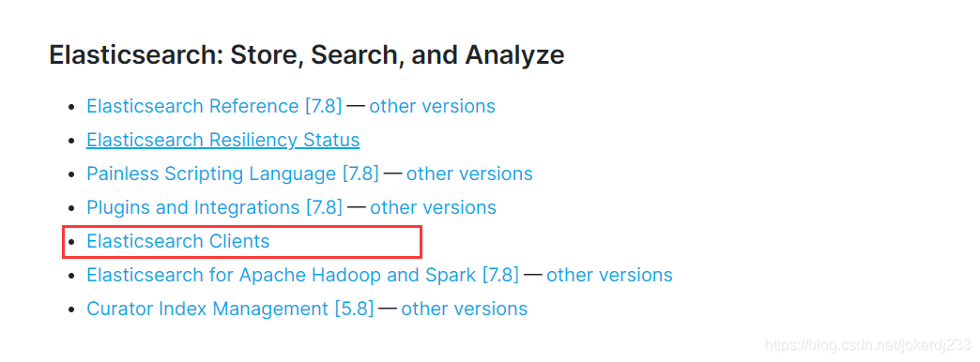View other versions of Curator Index Management
This screenshot has width=980, height=362.
coord(465,309)
